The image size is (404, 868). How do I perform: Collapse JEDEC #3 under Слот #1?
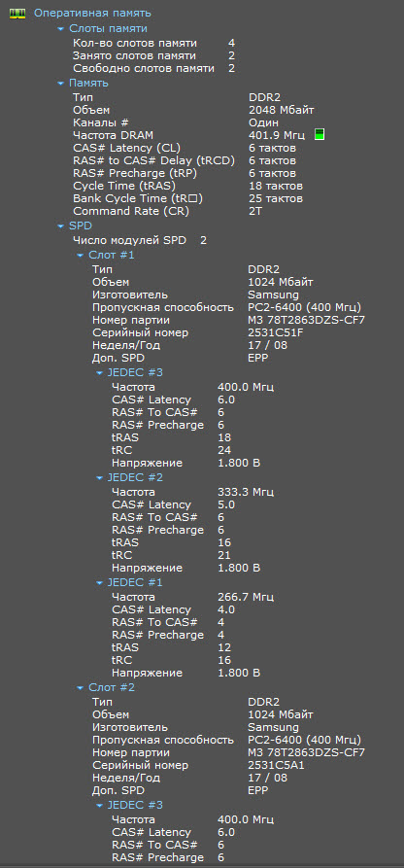99,373
